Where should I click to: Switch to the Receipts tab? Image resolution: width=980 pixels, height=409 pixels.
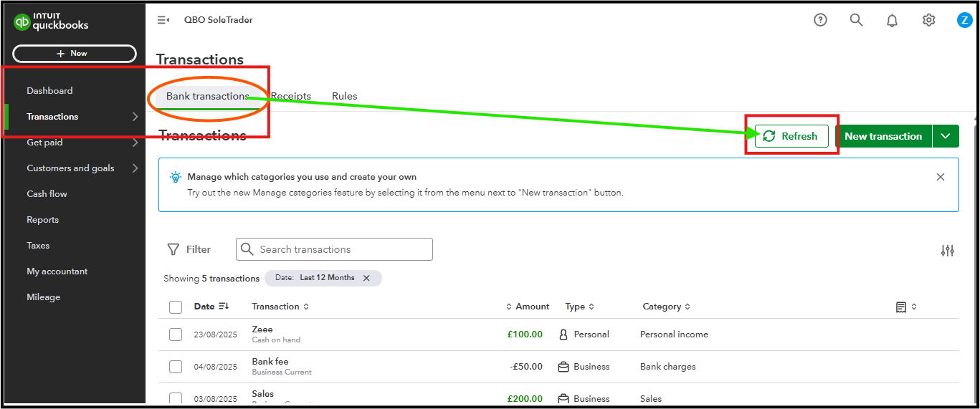tap(291, 96)
